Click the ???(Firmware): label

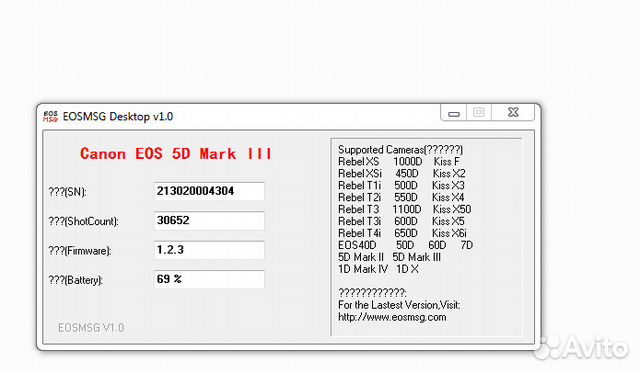coord(80,251)
